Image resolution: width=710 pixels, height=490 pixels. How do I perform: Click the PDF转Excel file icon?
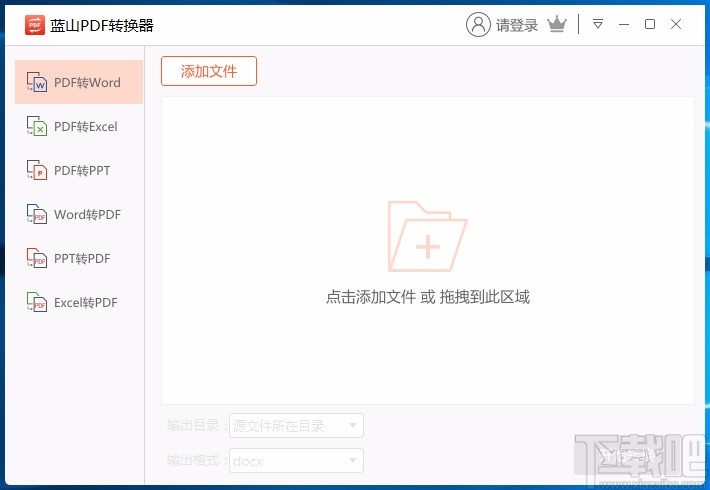coord(37,126)
